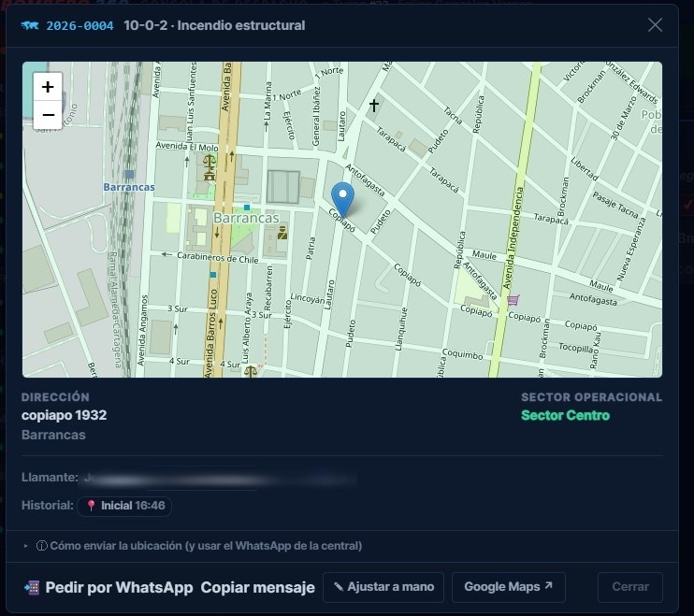Click the Cerrar button
694x616 pixels.
point(630,587)
